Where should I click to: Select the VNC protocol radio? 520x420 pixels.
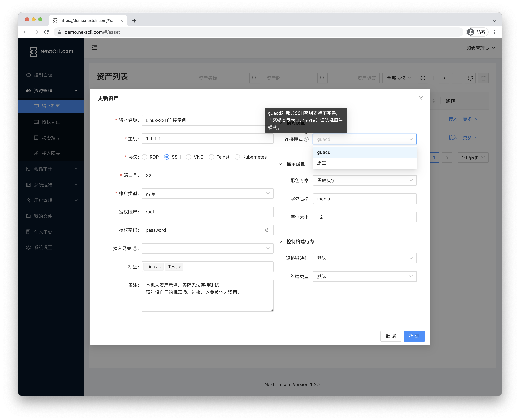pyautogui.click(x=189, y=157)
